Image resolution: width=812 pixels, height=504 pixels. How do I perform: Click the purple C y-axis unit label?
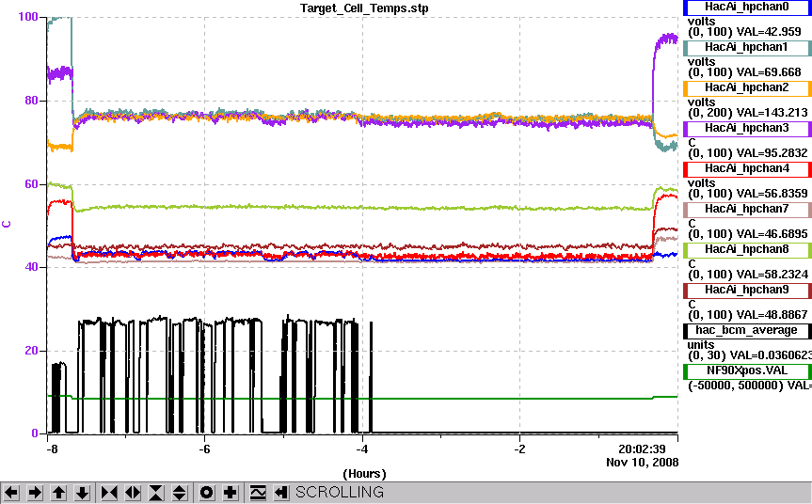(x=7, y=225)
